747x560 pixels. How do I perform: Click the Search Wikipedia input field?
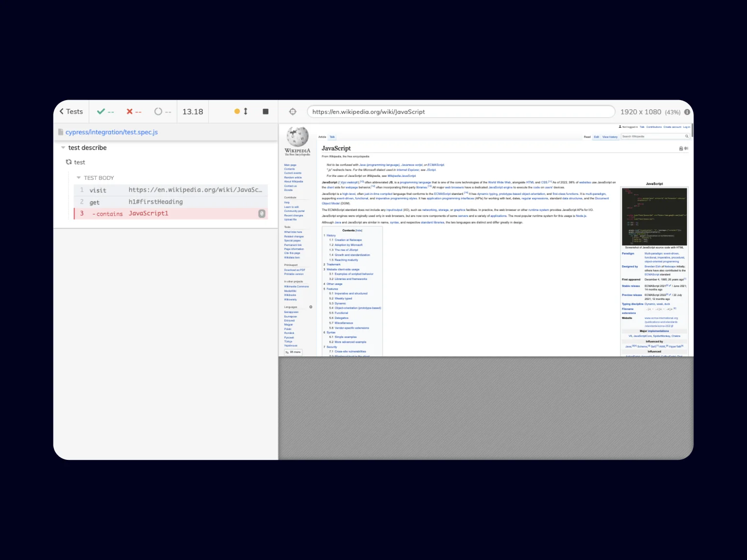(x=652, y=137)
